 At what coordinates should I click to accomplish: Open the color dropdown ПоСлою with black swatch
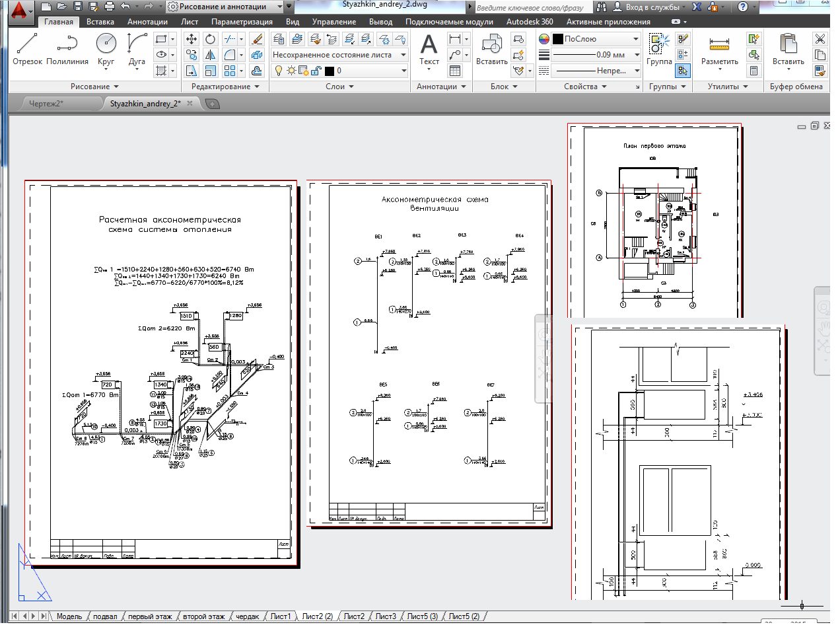click(x=596, y=39)
